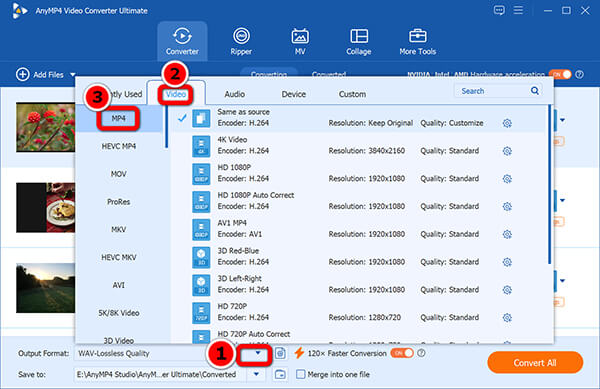The height and width of the screenshot is (389, 600).
Task: Open the feedback chat icon in title bar
Action: (x=499, y=10)
